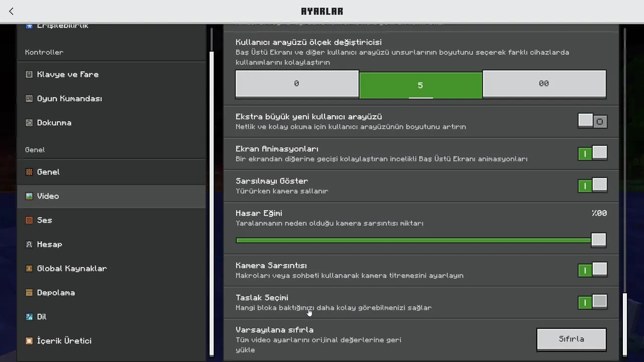This screenshot has height=362, width=644.
Task: Click the Klavye ve Fare keyboard icon
Action: [29, 74]
